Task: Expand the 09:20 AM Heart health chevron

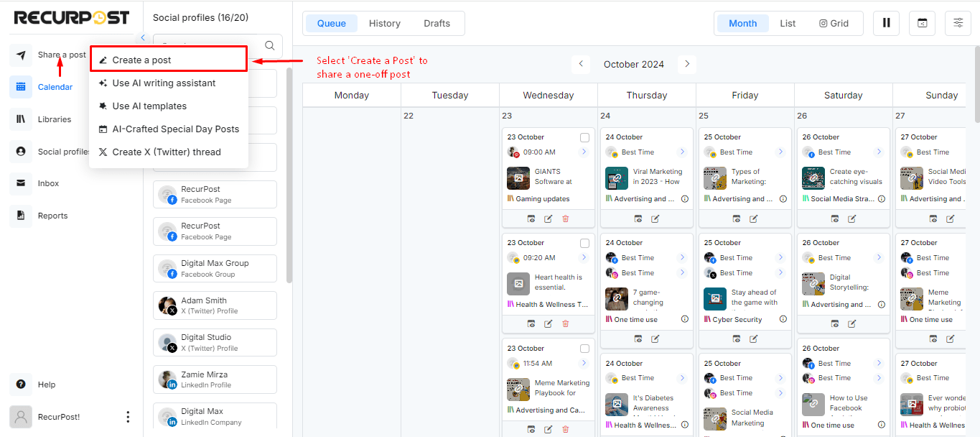Action: [584, 258]
